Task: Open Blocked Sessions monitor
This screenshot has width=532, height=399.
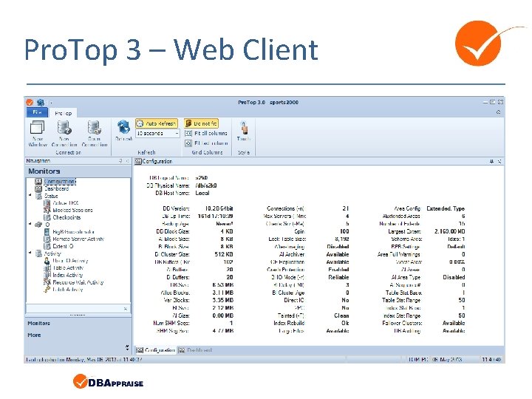Action: [x=72, y=210]
